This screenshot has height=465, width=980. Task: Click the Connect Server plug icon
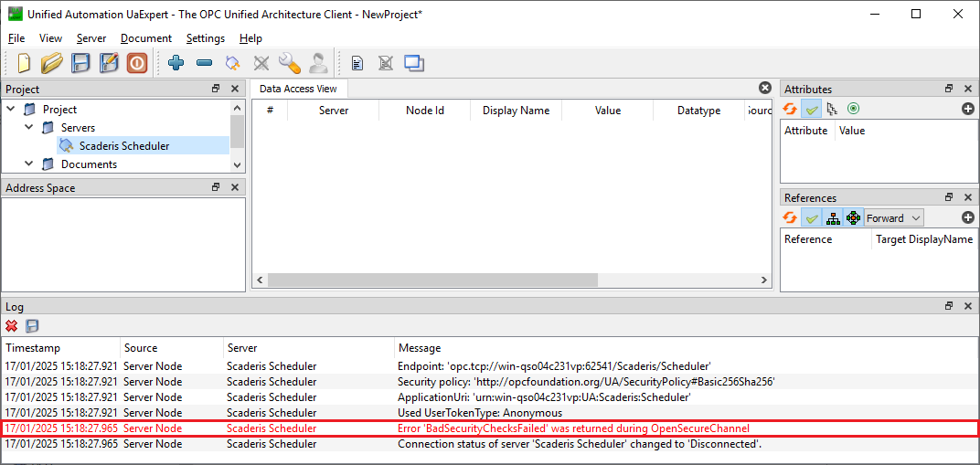pyautogui.click(x=233, y=63)
